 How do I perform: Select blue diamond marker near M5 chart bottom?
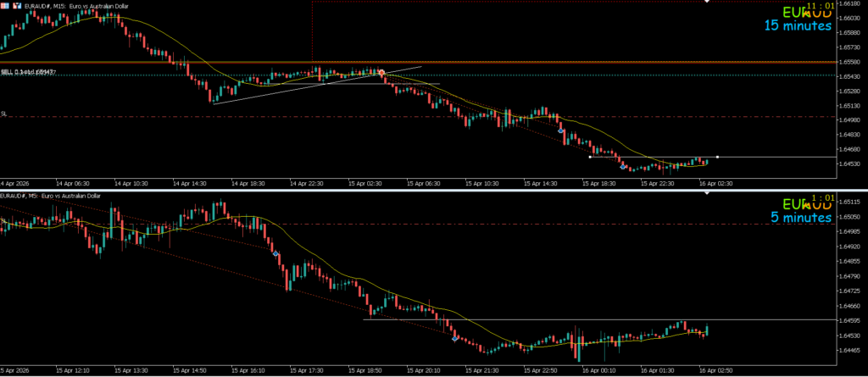455,338
